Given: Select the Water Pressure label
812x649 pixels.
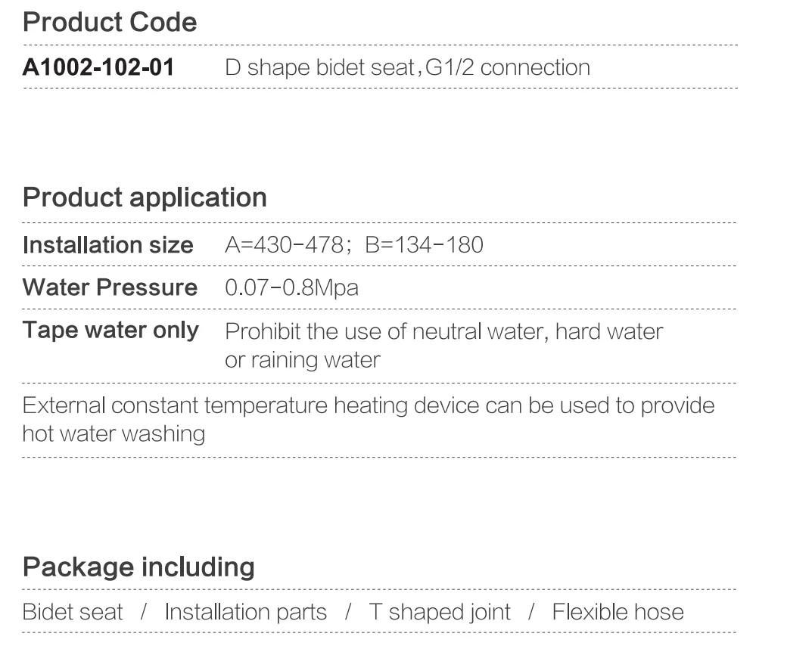Looking at the screenshot, I should [110, 287].
